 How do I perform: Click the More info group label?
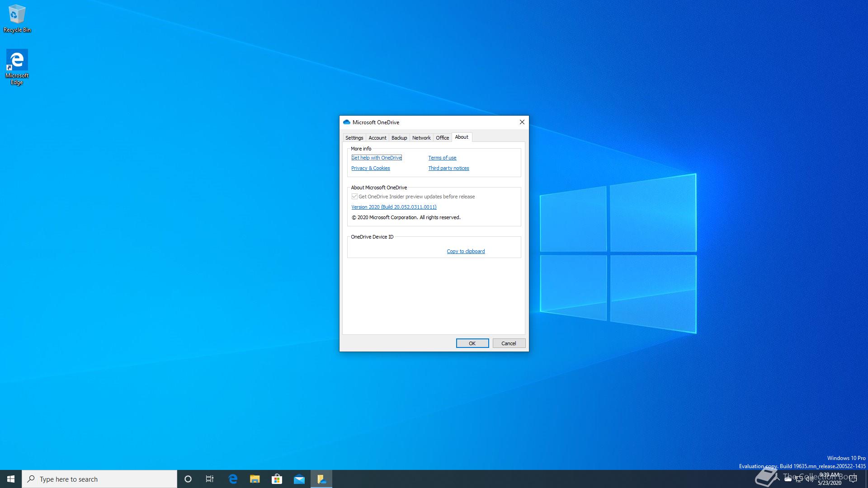point(361,149)
